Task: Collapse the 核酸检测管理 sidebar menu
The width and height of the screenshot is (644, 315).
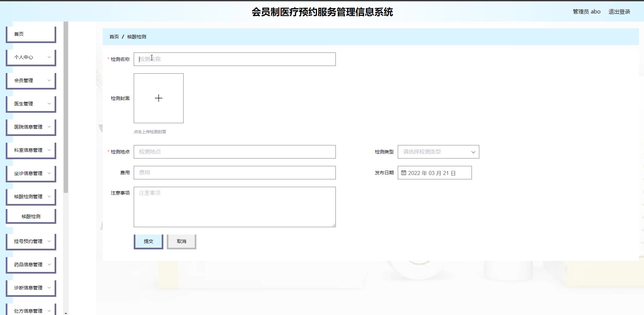Action: [31, 197]
